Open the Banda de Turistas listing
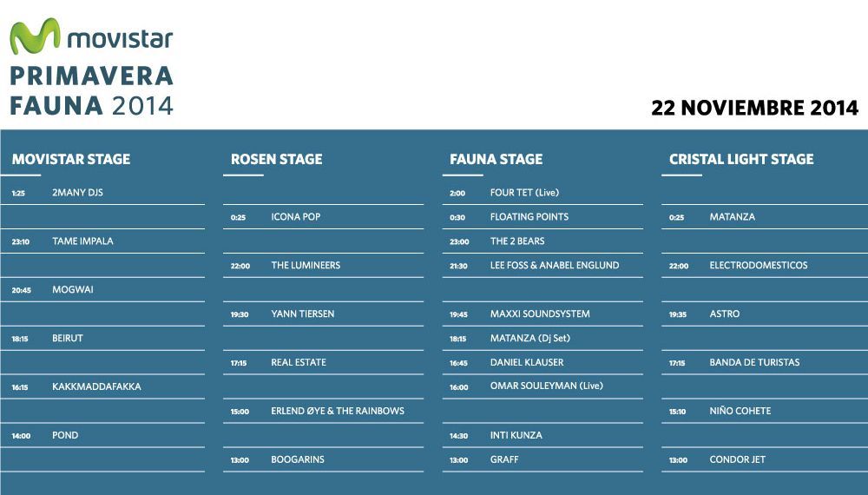The image size is (868, 495). tap(754, 362)
